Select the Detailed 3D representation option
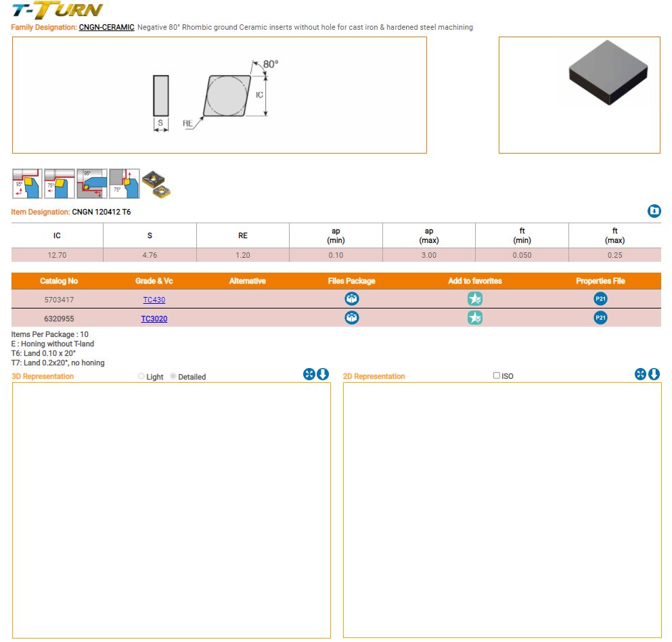This screenshot has height=642, width=672. coord(173,377)
